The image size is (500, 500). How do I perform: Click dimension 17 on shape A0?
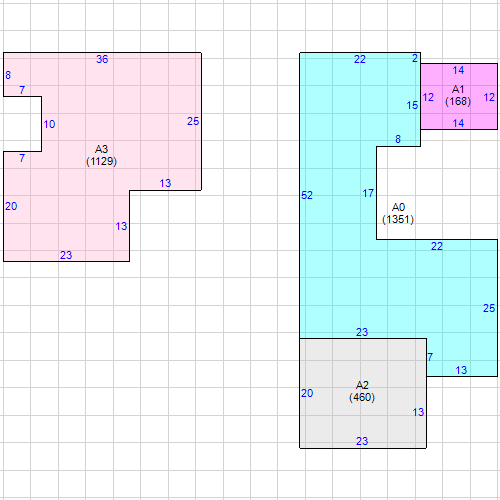[x=368, y=193]
